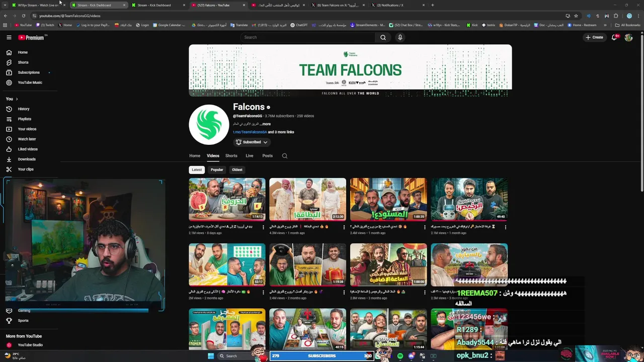Image resolution: width=644 pixels, height=362 pixels.
Task: Expand the You section chevron
Action: point(17,99)
